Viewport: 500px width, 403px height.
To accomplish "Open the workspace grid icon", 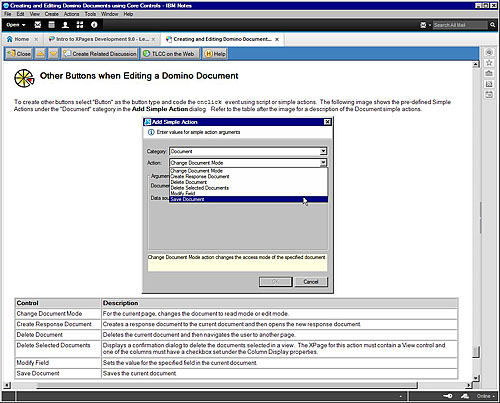I will (80, 25).
